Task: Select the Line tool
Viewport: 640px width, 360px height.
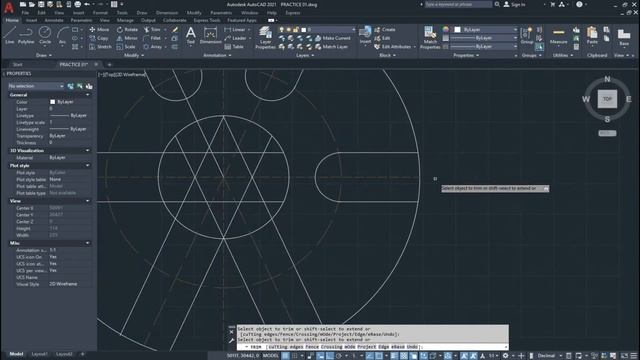Action: tap(9, 35)
